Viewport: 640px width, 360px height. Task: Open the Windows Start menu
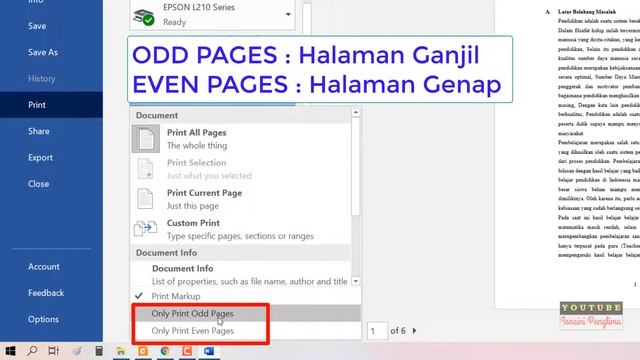11,351
